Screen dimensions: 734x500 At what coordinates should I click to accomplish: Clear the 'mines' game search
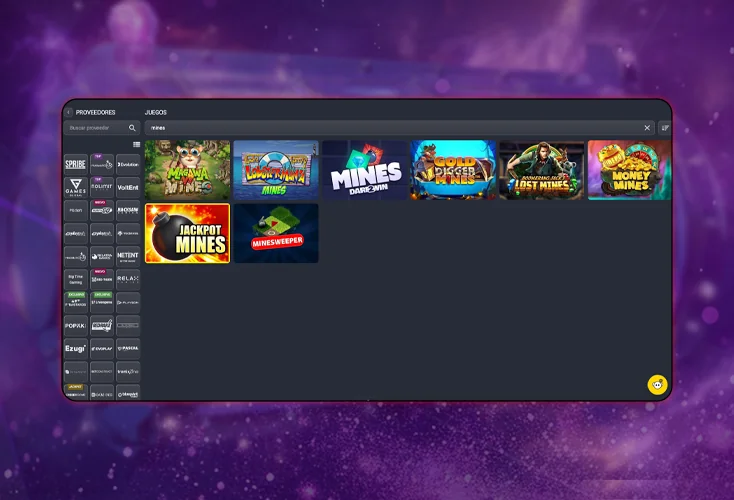[647, 128]
